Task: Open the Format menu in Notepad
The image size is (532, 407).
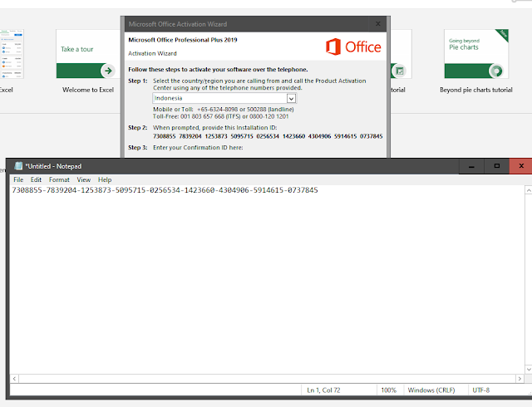Action: 59,179
